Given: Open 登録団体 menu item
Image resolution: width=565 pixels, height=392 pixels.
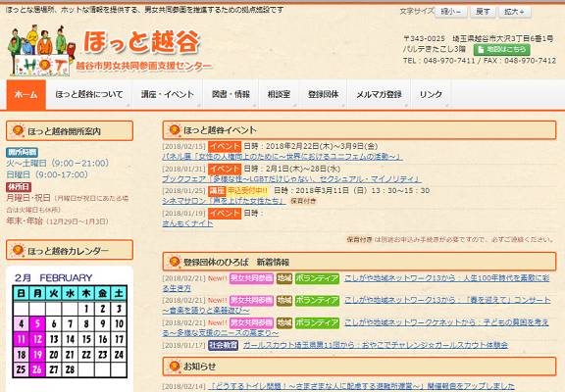Looking at the screenshot, I should click(323, 94).
